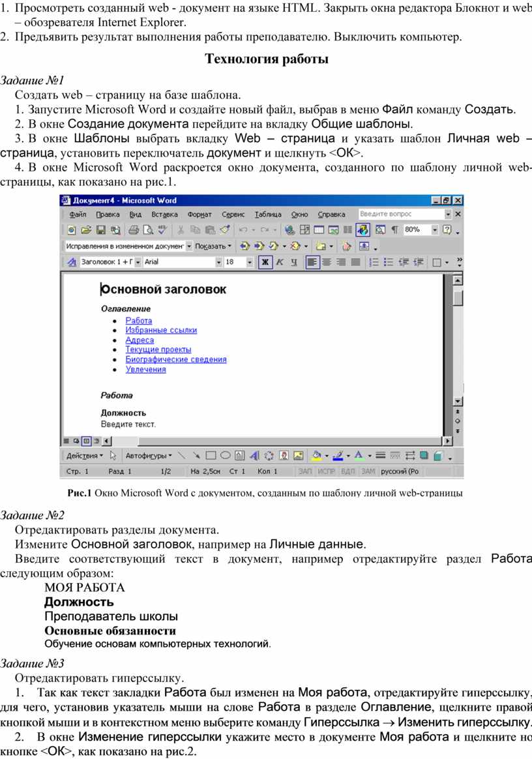Image resolution: width=532 pixels, height=759 pixels.
Task: Open Print Preview from the toolbar
Action: 148,230
